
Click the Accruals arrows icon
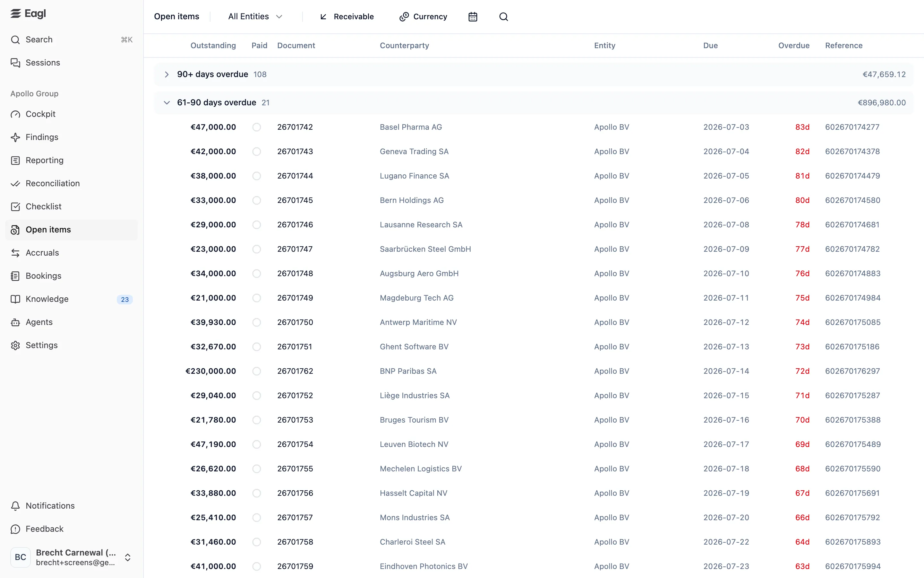click(x=15, y=253)
